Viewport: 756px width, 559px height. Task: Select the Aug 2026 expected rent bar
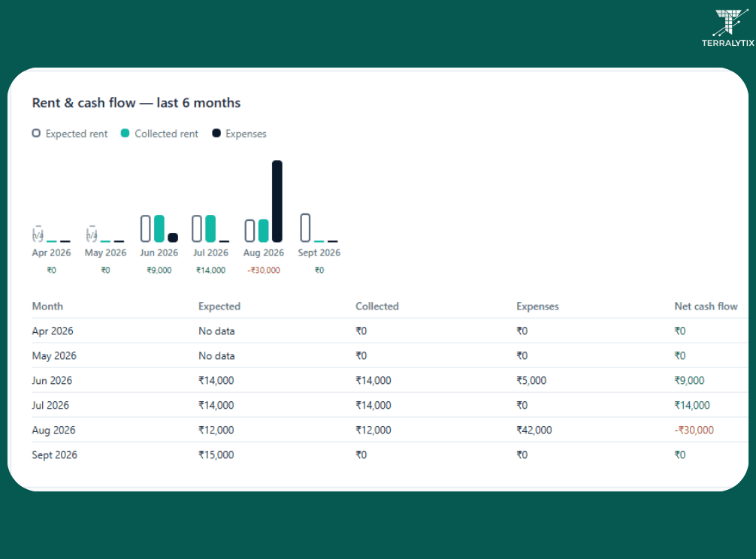(249, 231)
